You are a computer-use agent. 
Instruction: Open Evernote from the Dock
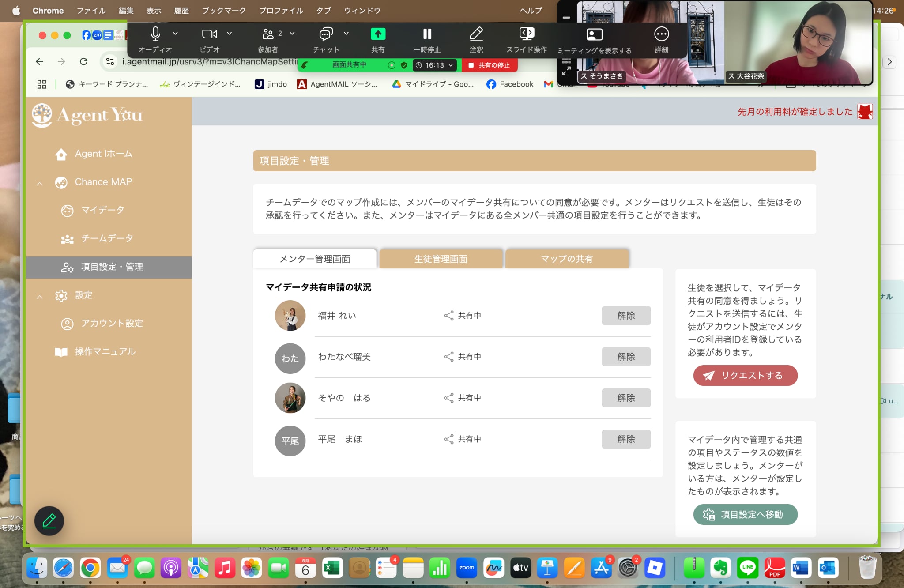pyautogui.click(x=720, y=568)
